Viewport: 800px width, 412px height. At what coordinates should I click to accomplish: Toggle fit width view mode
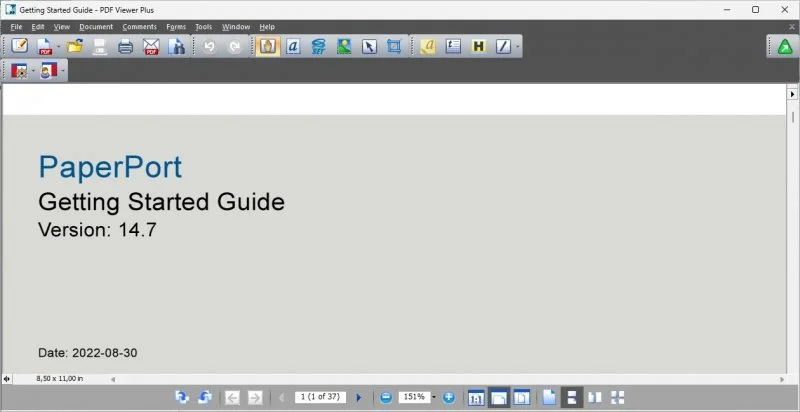pos(499,397)
